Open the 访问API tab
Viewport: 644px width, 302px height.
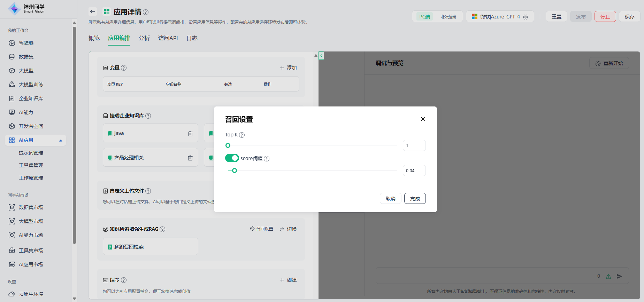[168, 38]
